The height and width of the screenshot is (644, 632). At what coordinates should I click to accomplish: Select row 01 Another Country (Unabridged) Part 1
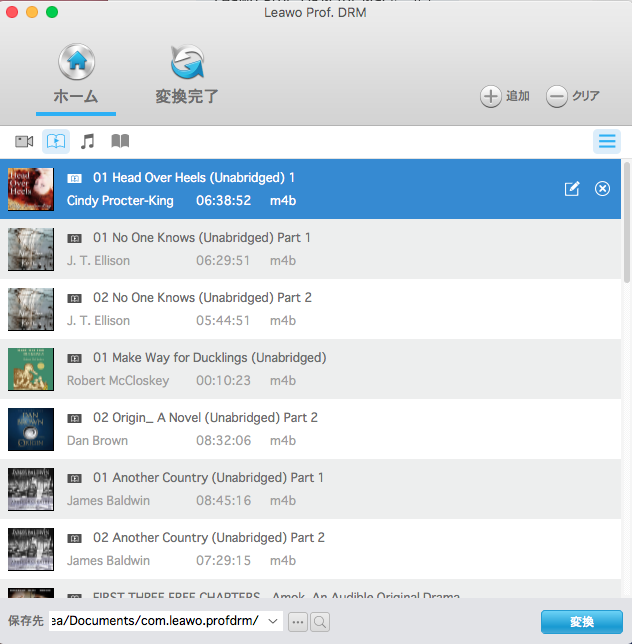310,489
